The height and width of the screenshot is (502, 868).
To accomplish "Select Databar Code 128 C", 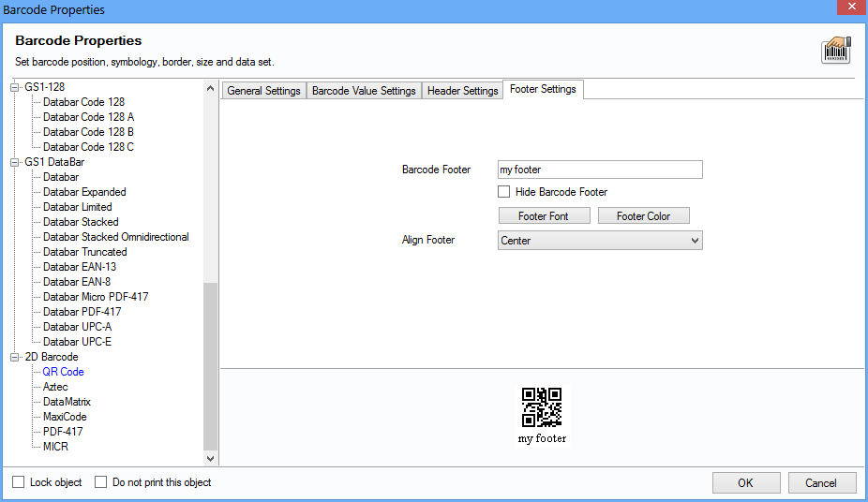I will (x=88, y=146).
